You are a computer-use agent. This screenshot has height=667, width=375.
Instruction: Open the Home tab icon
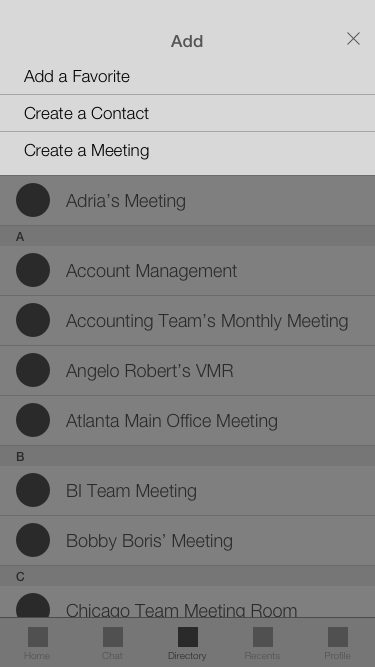coord(38,637)
